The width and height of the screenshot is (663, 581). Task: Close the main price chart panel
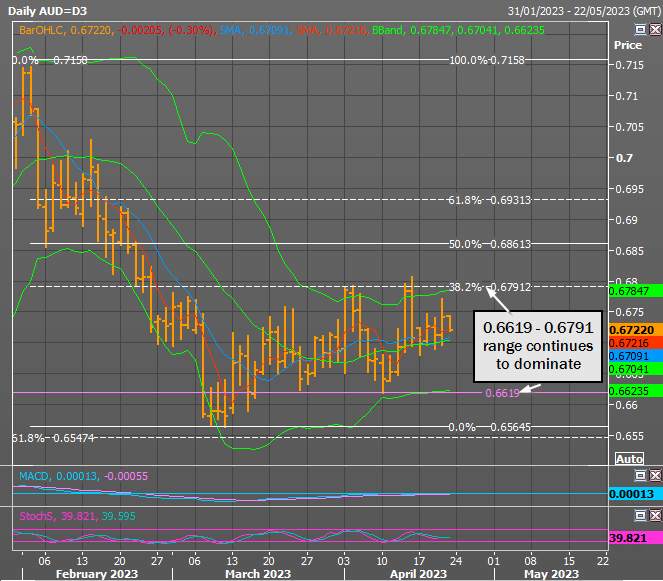coord(655,29)
